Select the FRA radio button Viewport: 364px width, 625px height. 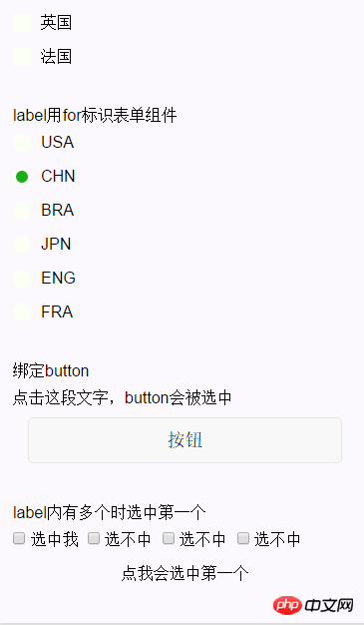[x=22, y=312]
